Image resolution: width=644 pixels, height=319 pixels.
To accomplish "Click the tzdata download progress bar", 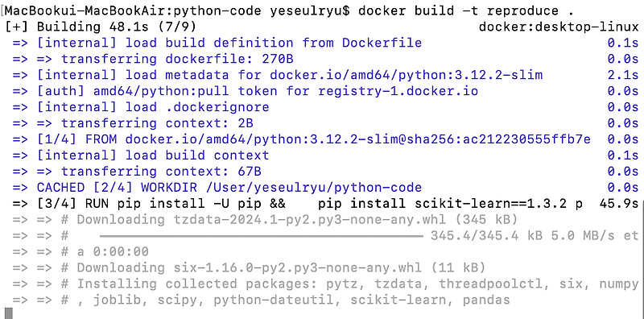I will (261, 236).
